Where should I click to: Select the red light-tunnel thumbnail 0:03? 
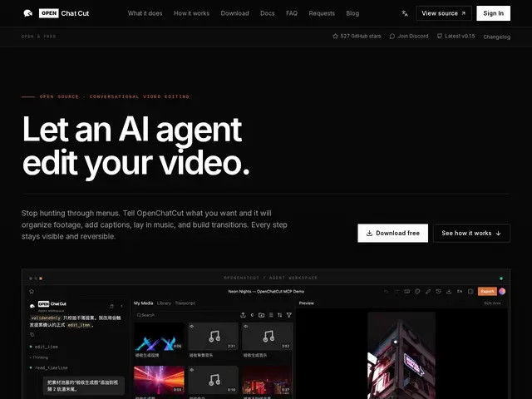coord(159,380)
